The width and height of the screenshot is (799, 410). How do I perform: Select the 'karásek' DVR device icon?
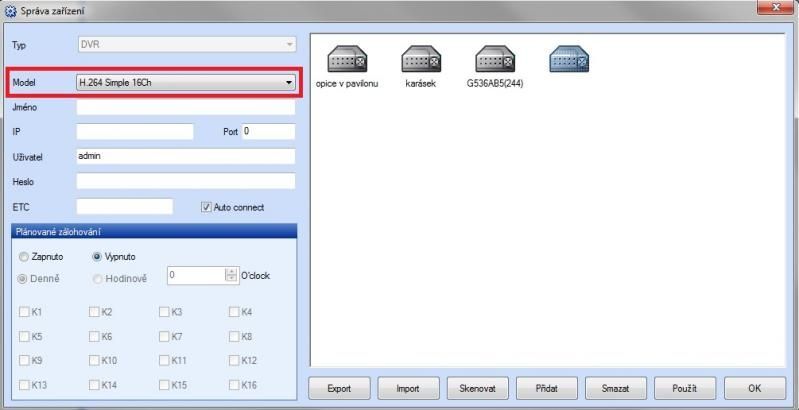420,62
